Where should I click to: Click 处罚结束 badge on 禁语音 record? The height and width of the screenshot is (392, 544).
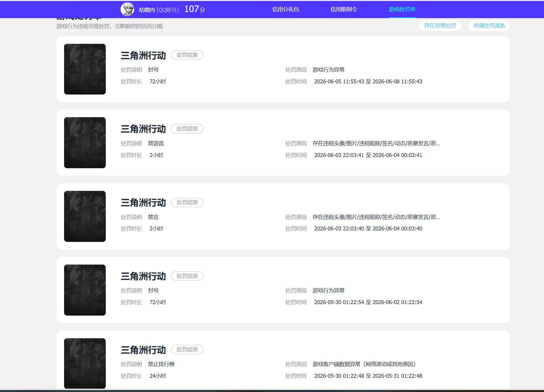tap(187, 129)
